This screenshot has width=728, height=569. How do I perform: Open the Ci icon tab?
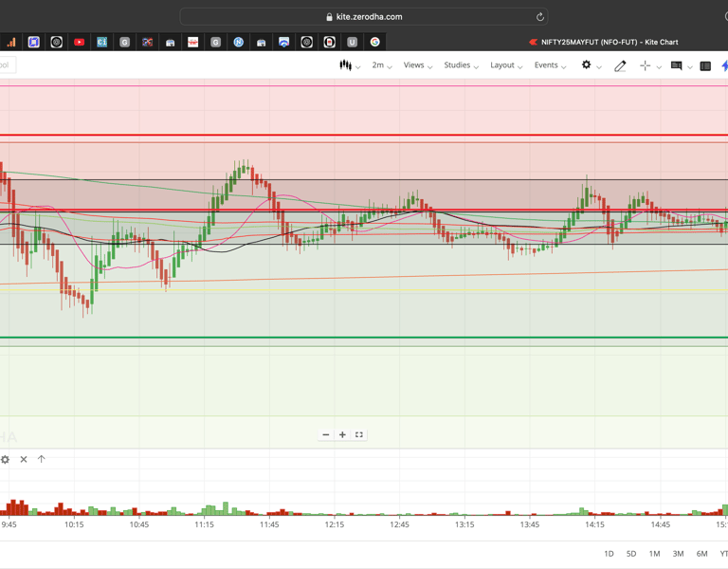(101, 43)
